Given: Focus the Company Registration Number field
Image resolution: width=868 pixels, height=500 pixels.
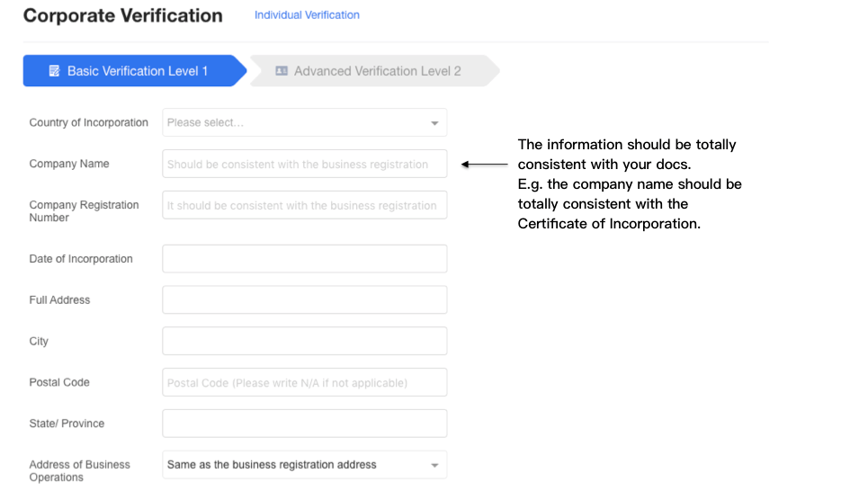Looking at the screenshot, I should (304, 205).
